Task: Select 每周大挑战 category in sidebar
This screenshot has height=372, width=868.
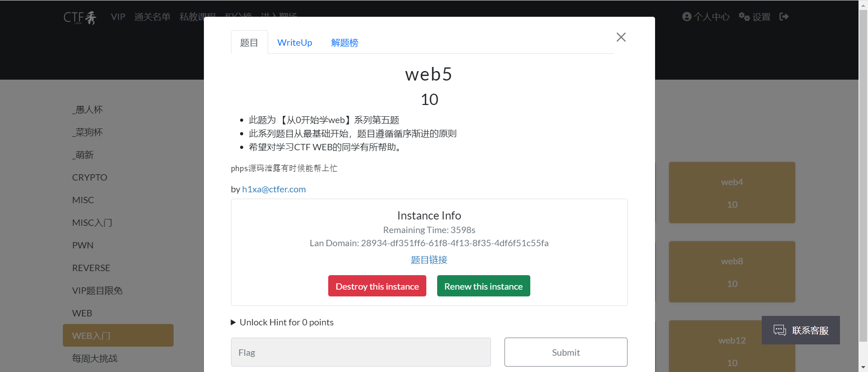Action: (x=94, y=358)
